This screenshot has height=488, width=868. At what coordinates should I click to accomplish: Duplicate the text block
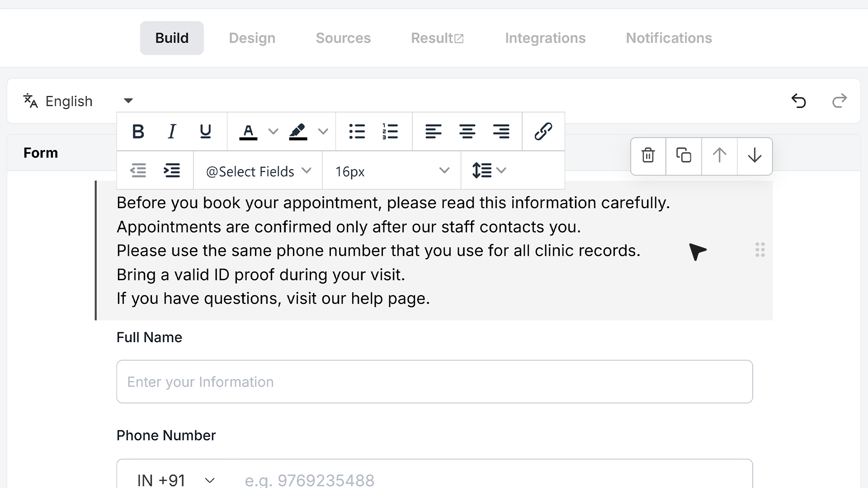pyautogui.click(x=684, y=155)
